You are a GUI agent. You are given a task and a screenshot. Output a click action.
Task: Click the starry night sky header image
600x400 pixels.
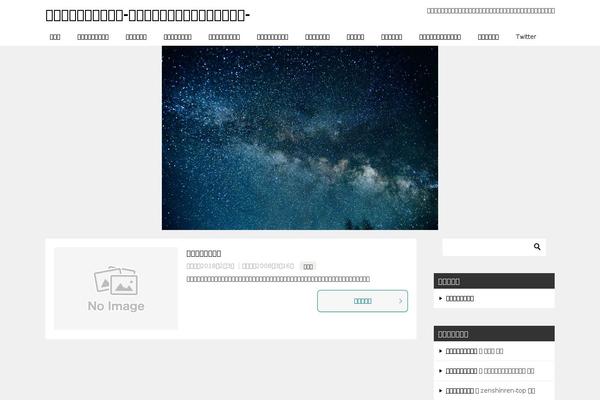tap(300, 138)
